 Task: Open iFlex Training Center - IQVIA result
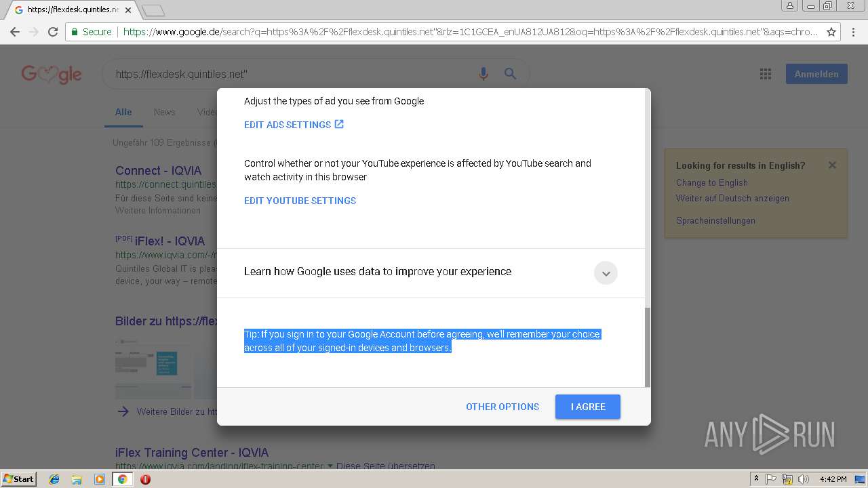coord(192,453)
